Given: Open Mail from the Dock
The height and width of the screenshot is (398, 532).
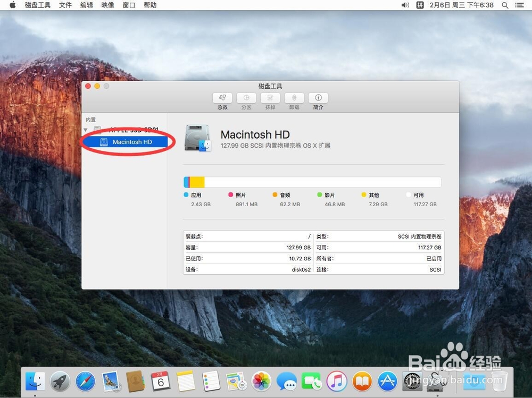Looking at the screenshot, I should (x=111, y=381).
